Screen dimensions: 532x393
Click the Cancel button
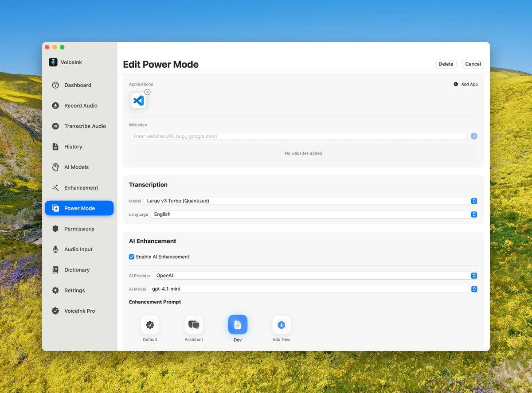473,64
